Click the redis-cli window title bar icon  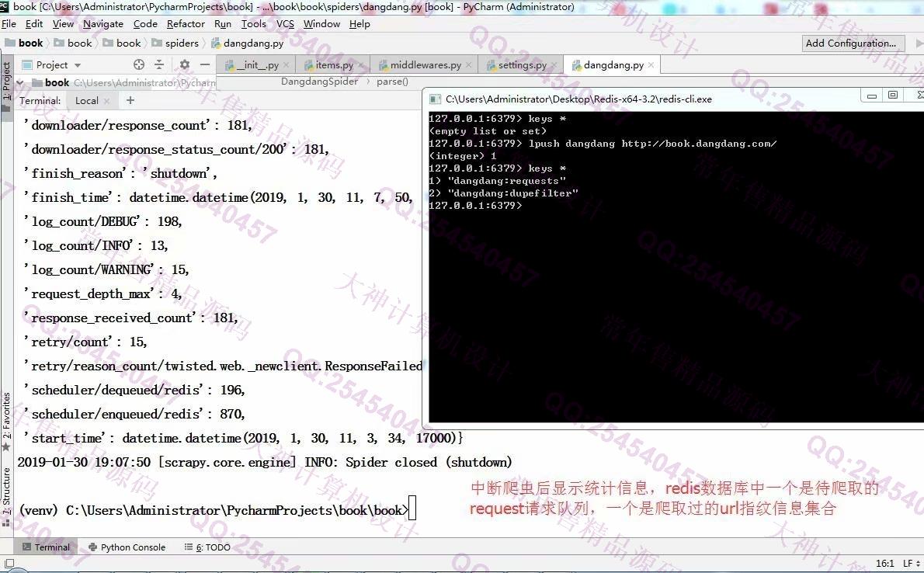click(435, 99)
